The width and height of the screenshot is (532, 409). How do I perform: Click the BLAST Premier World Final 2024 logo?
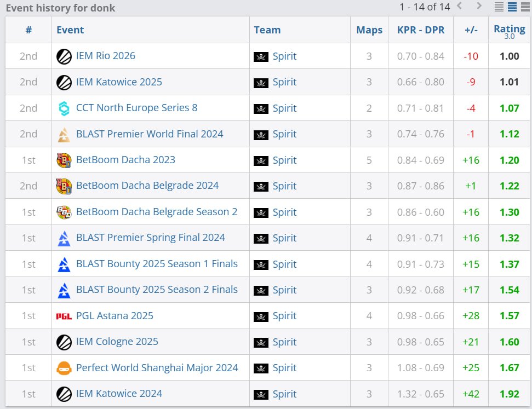click(x=64, y=135)
